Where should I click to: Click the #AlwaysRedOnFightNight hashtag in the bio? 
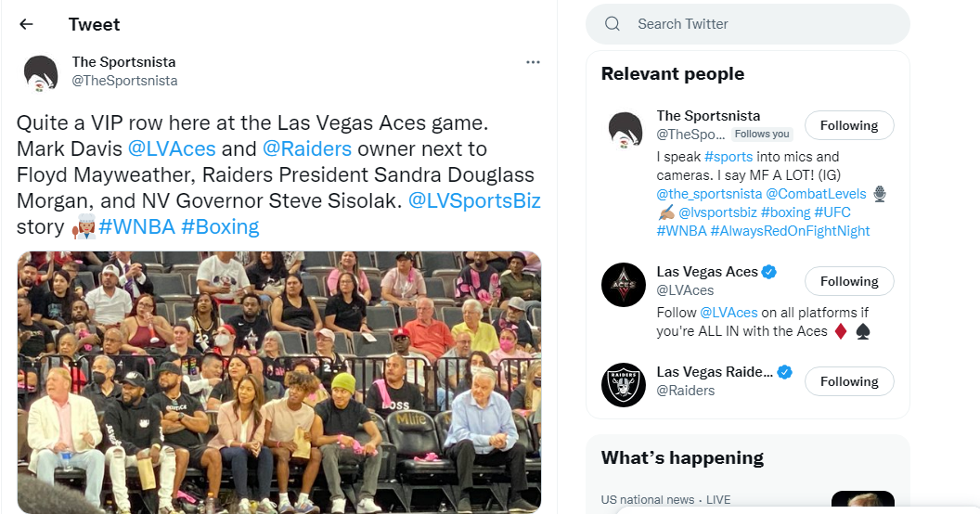[x=790, y=231]
